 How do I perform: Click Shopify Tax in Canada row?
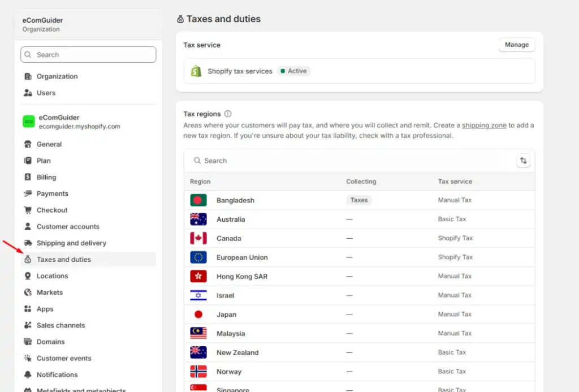(455, 238)
